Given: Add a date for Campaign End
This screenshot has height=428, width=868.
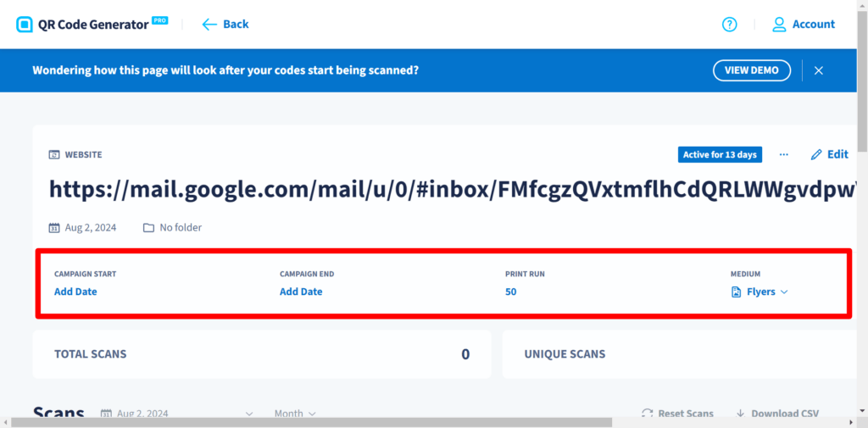Looking at the screenshot, I should pos(301,292).
